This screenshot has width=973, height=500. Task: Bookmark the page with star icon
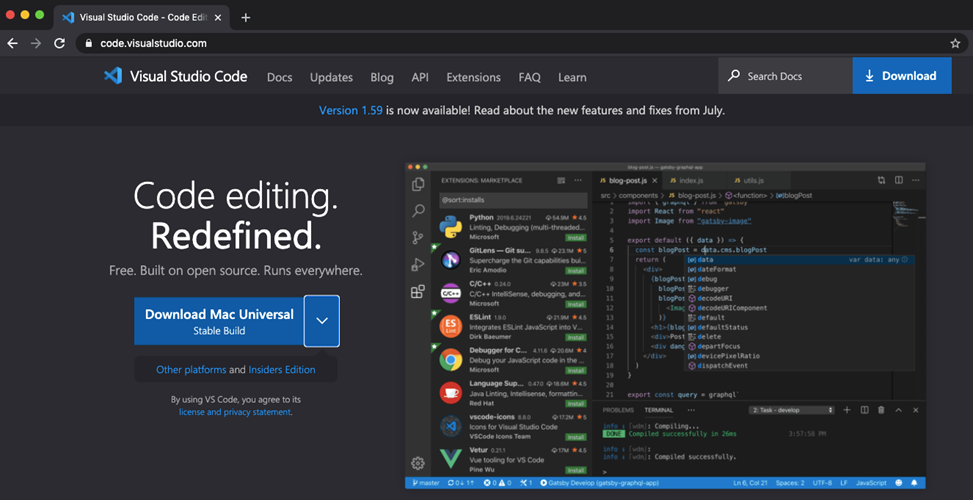(955, 43)
